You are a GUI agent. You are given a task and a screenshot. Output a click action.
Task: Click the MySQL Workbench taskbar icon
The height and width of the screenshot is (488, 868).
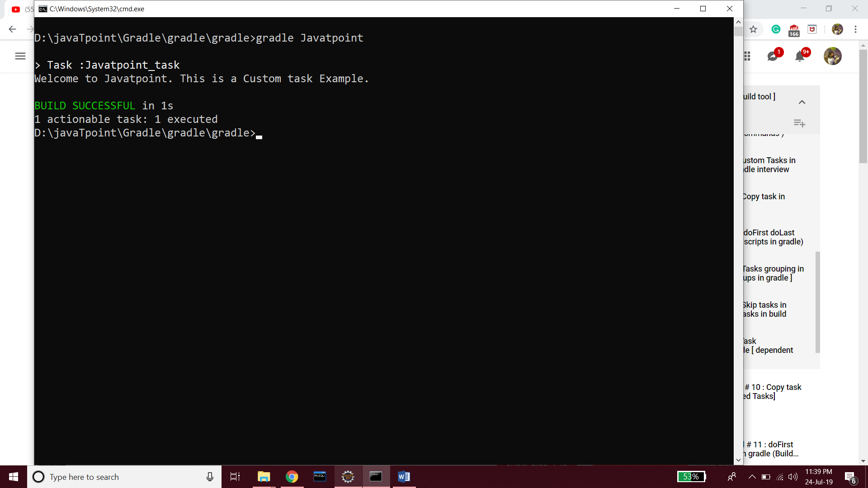(x=320, y=477)
